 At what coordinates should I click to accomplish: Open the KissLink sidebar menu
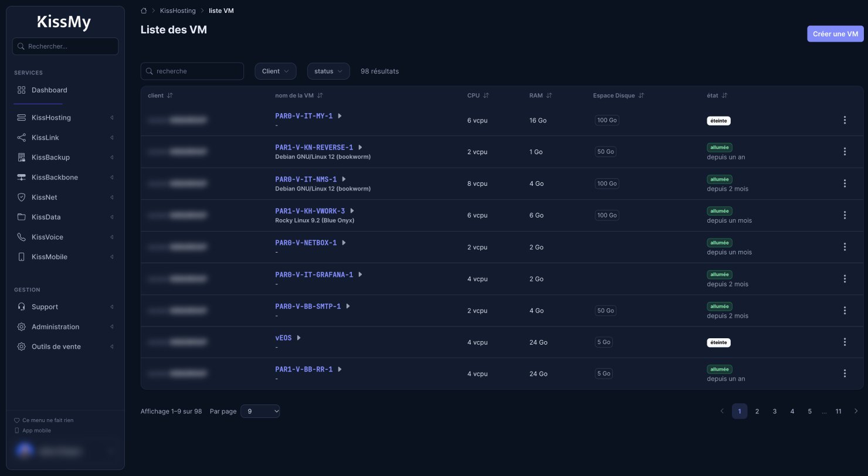[x=65, y=137]
